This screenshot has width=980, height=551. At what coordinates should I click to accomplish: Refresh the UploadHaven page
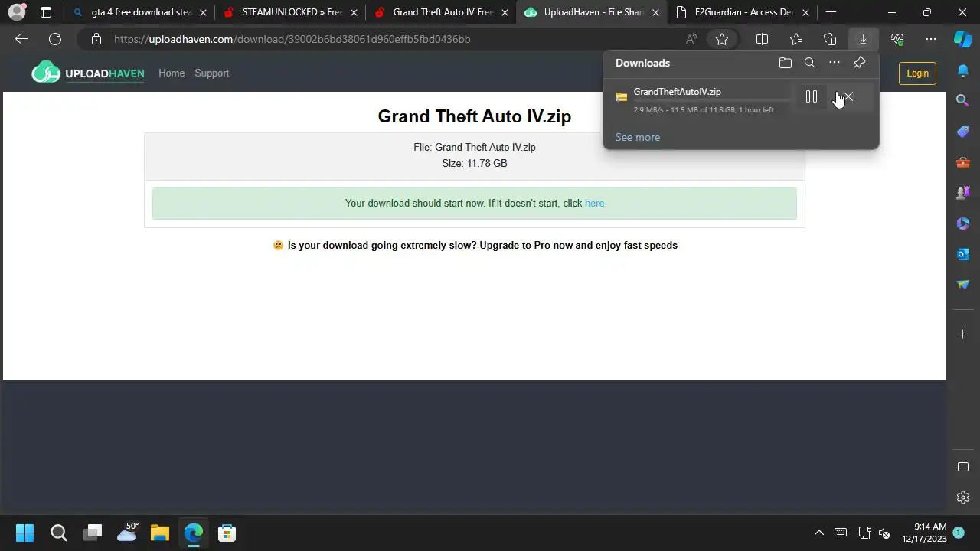(55, 39)
